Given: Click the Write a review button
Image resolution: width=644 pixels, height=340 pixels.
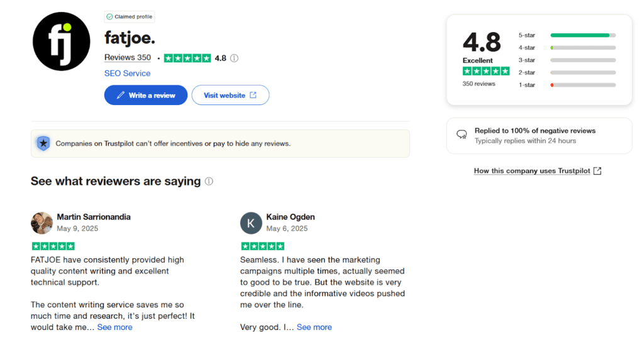Looking at the screenshot, I should point(146,96).
